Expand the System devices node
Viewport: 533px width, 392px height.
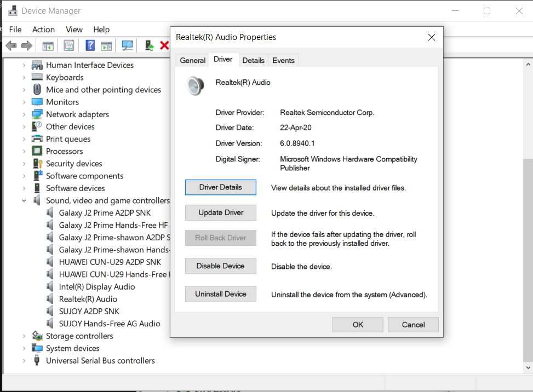(x=24, y=349)
